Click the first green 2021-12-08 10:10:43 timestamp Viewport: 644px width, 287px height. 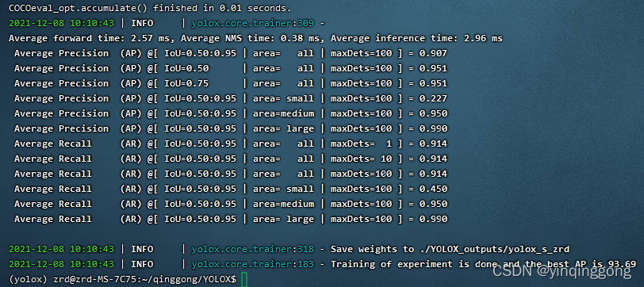(x=61, y=24)
